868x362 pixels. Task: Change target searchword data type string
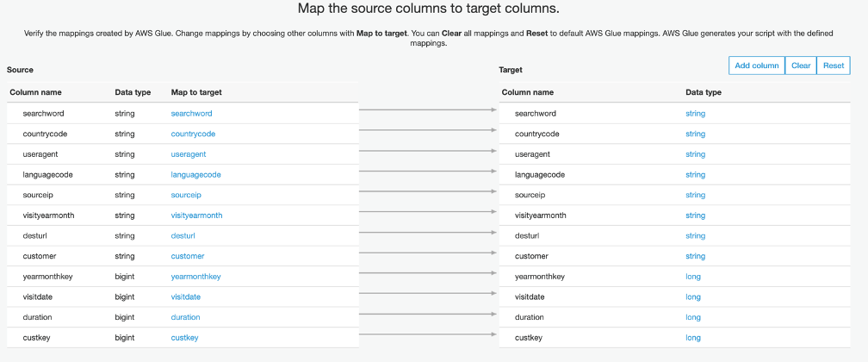tap(695, 114)
